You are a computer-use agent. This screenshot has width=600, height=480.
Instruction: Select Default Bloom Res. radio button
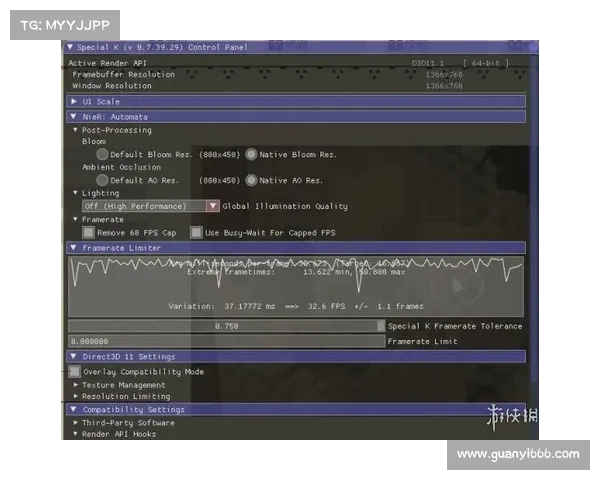click(102, 154)
